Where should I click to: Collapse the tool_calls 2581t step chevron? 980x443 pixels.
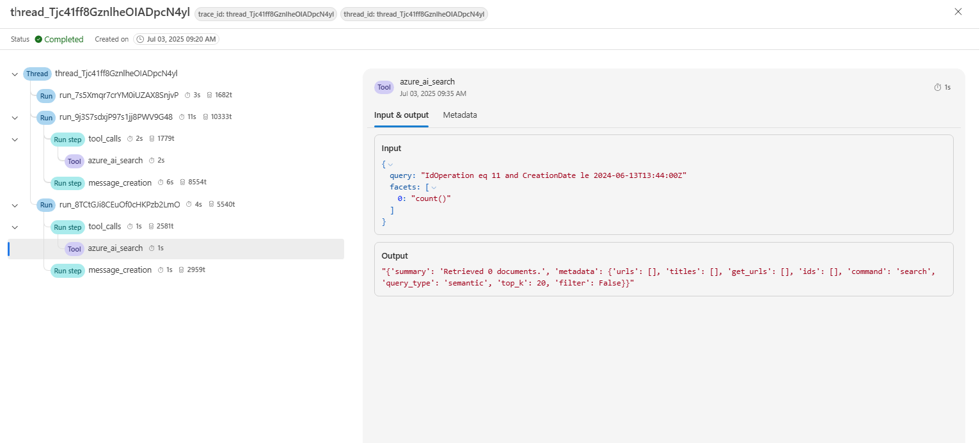pos(15,227)
